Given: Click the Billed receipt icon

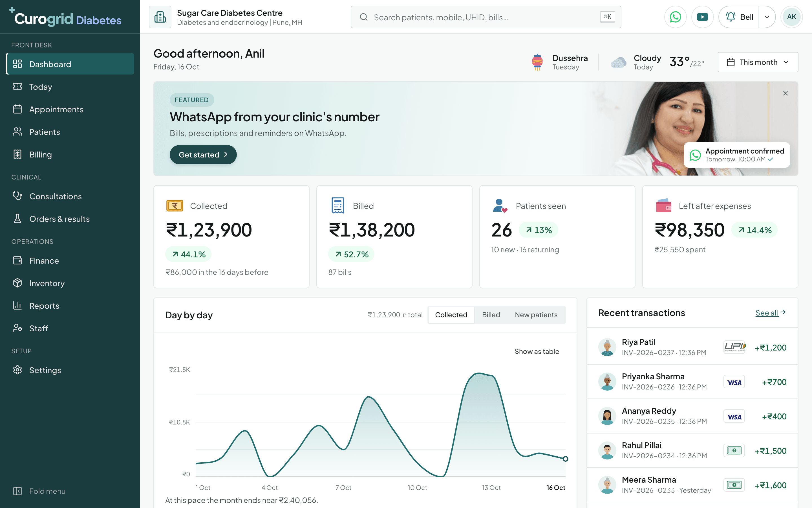Looking at the screenshot, I should pos(337,206).
